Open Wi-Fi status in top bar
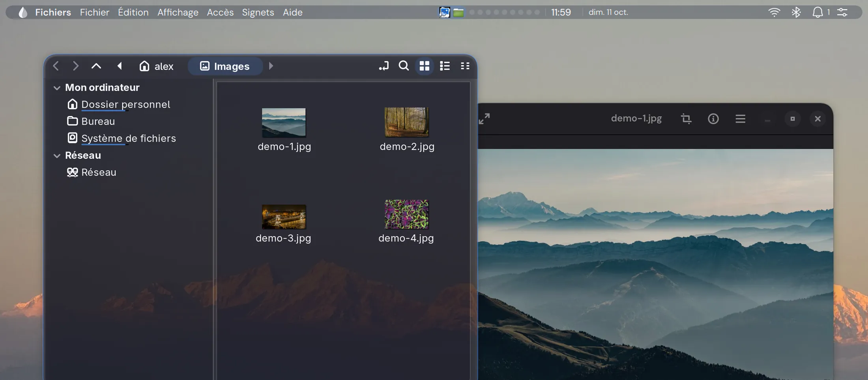Viewport: 868px width, 380px height. pos(774,12)
